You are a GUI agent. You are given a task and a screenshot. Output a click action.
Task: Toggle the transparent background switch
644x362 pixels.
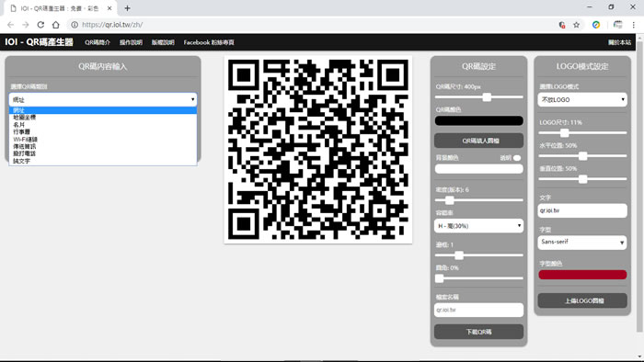point(517,158)
